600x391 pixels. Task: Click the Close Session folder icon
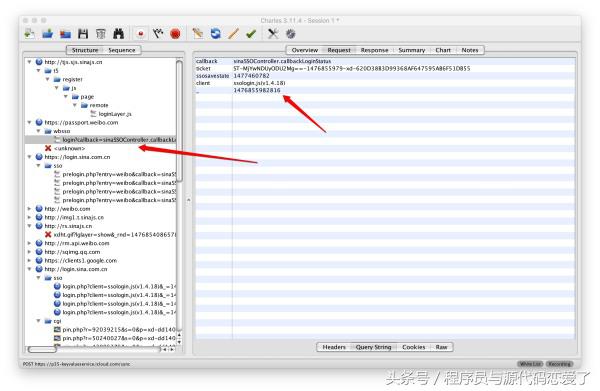(65, 34)
